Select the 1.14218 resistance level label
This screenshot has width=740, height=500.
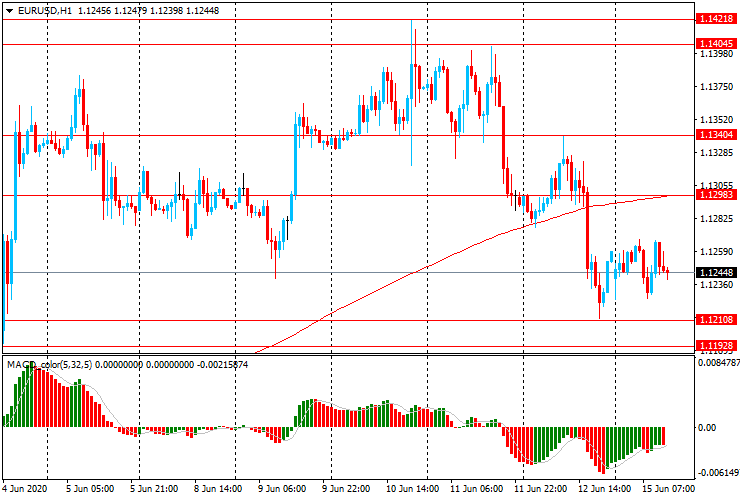coord(716,19)
